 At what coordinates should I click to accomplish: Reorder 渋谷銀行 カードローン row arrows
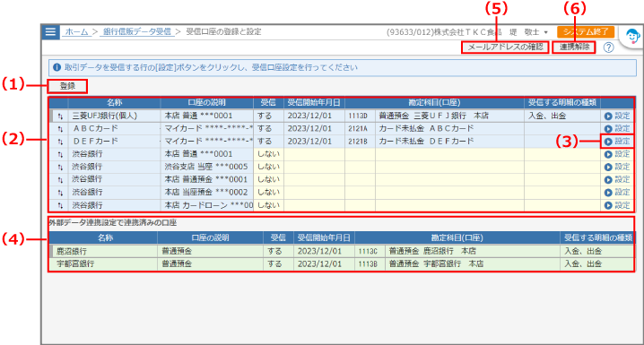(x=60, y=205)
